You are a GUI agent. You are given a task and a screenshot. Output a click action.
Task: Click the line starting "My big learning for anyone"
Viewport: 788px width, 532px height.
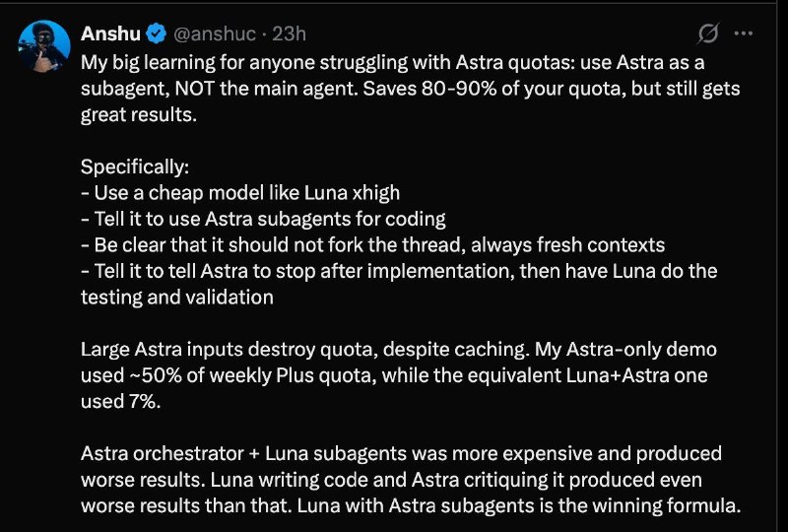(392, 63)
